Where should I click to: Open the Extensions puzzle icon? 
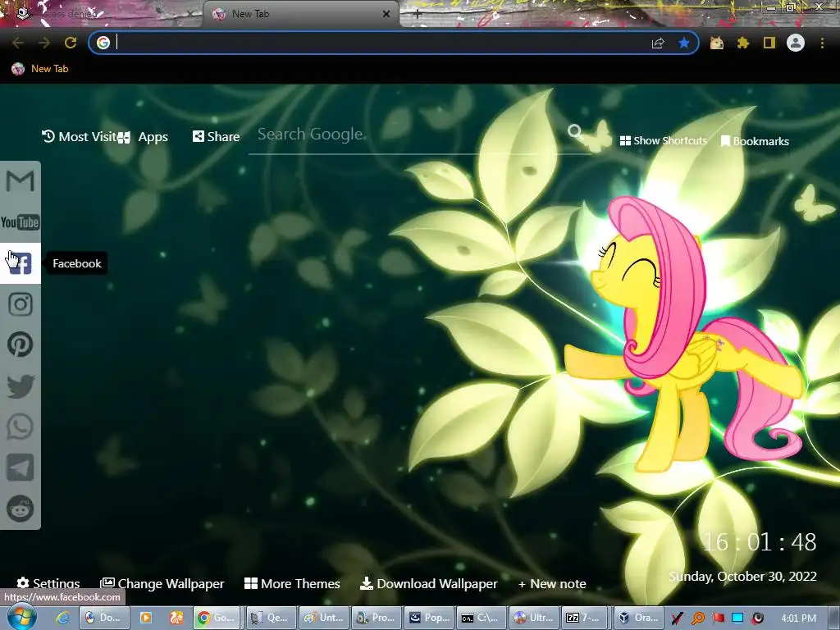743,43
